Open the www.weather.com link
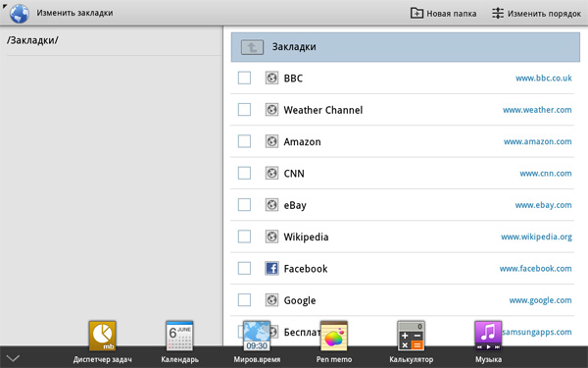The width and height of the screenshot is (588, 368). (537, 110)
